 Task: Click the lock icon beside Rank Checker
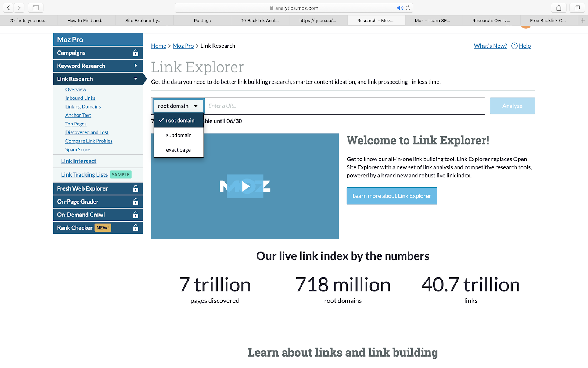pos(136,228)
